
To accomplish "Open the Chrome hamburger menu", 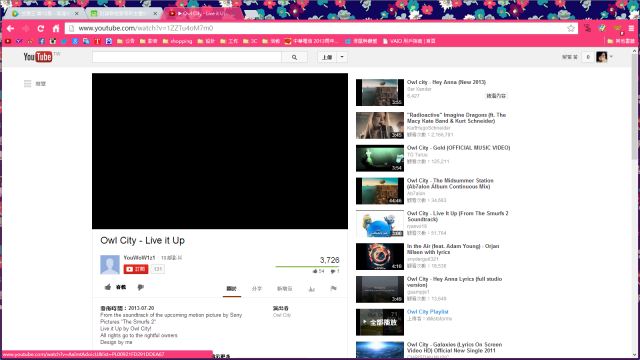I will tap(631, 28).
